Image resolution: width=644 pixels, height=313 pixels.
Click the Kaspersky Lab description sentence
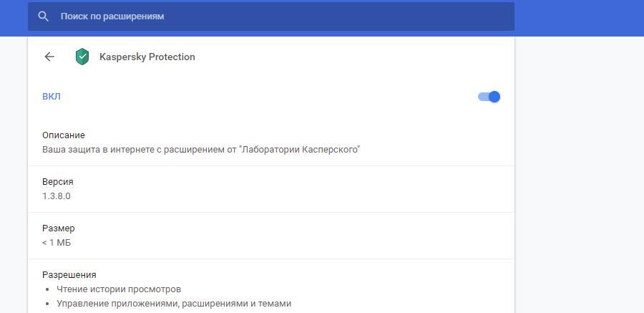(201, 150)
